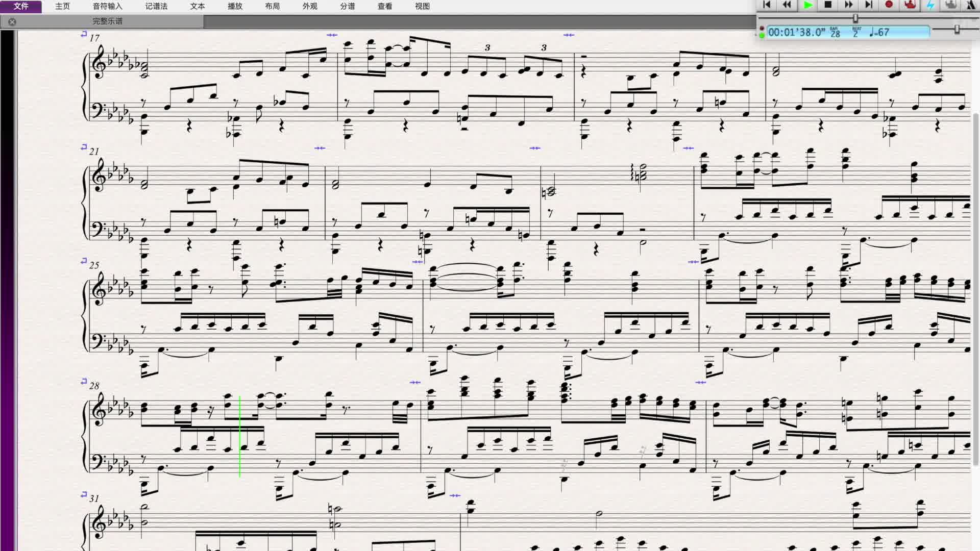Screen dimensions: 980x551
Task: Stop playback with the square button
Action: point(828,5)
